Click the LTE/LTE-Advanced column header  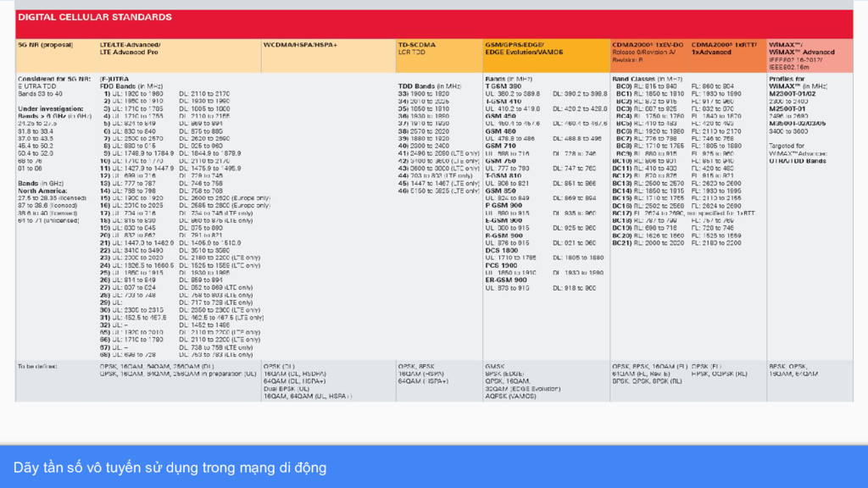130,48
